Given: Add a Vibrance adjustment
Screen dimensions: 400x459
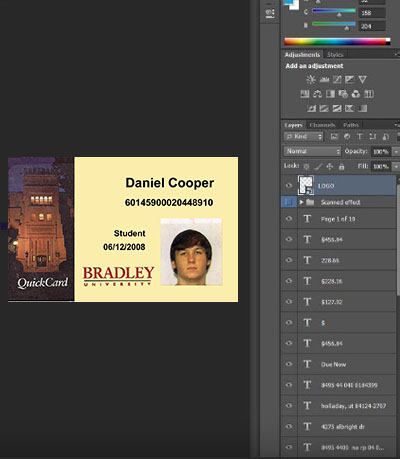Looking at the screenshot, I should 362,79.
